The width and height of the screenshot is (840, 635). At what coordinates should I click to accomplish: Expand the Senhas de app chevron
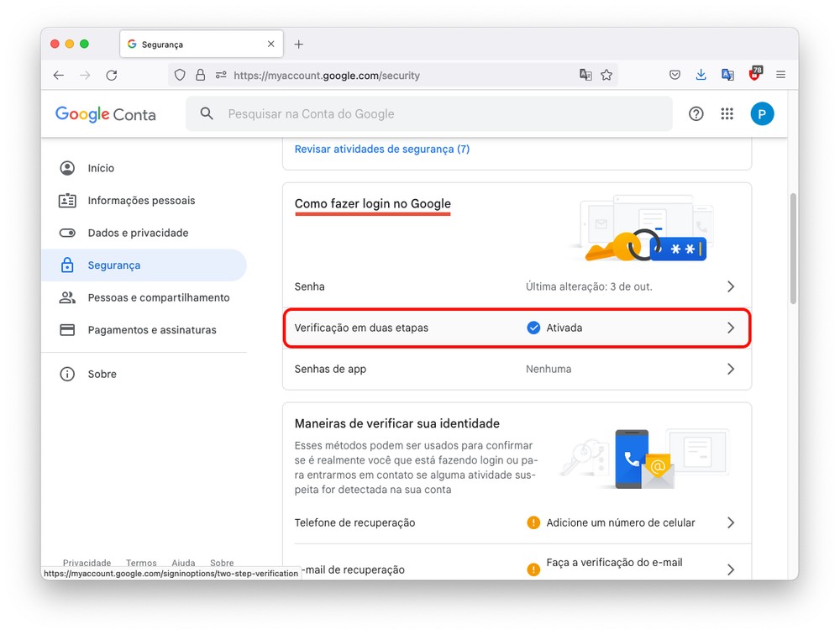(x=730, y=369)
